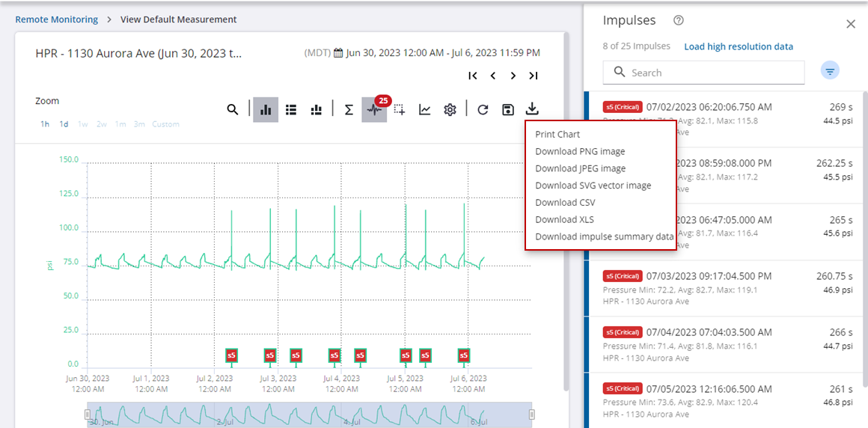Viewport: 868px width, 428px height.
Task: Click the 8 of 25 Impulses count
Action: coord(637,46)
